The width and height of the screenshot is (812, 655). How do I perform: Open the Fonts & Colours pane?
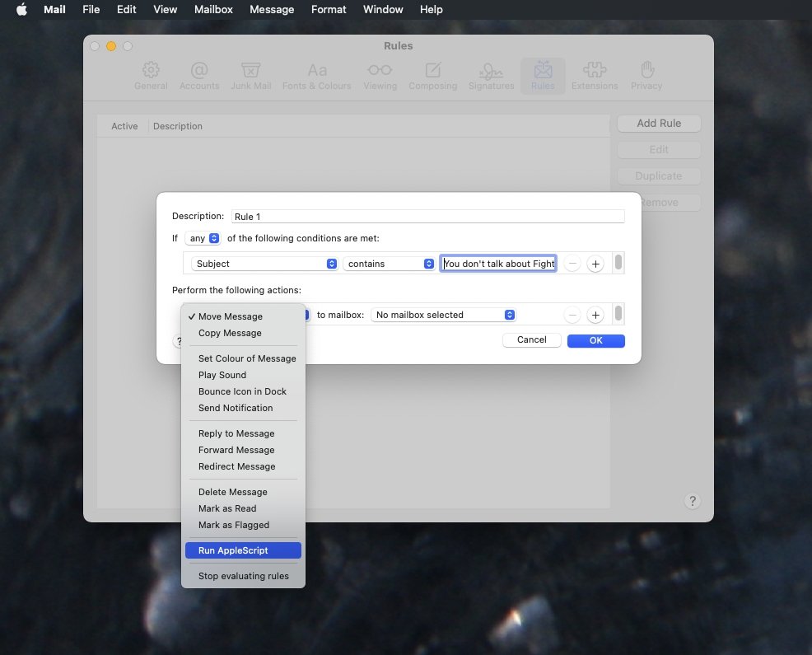(x=317, y=76)
